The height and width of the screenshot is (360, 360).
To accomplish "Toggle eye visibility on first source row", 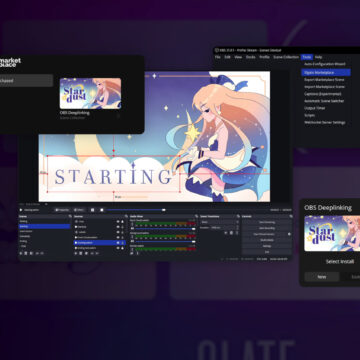I will tap(118, 221).
